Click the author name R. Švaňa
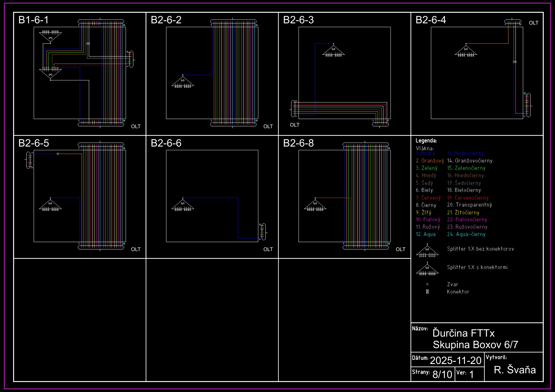This screenshot has width=555, height=392. pyautogui.click(x=515, y=370)
